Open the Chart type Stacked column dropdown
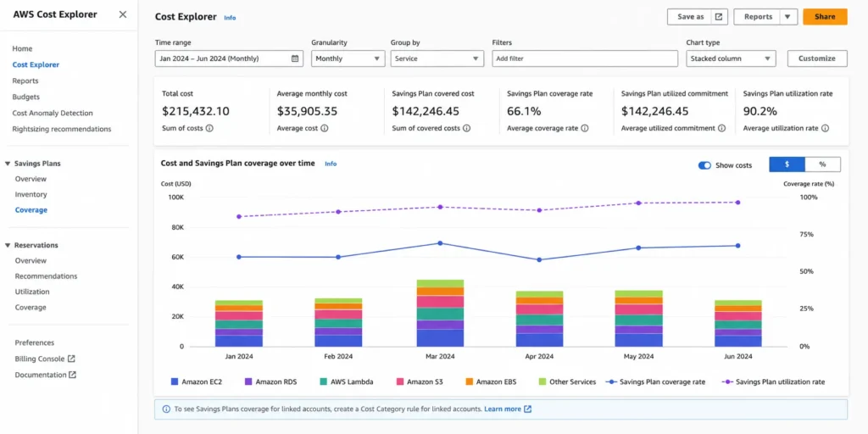 731,58
